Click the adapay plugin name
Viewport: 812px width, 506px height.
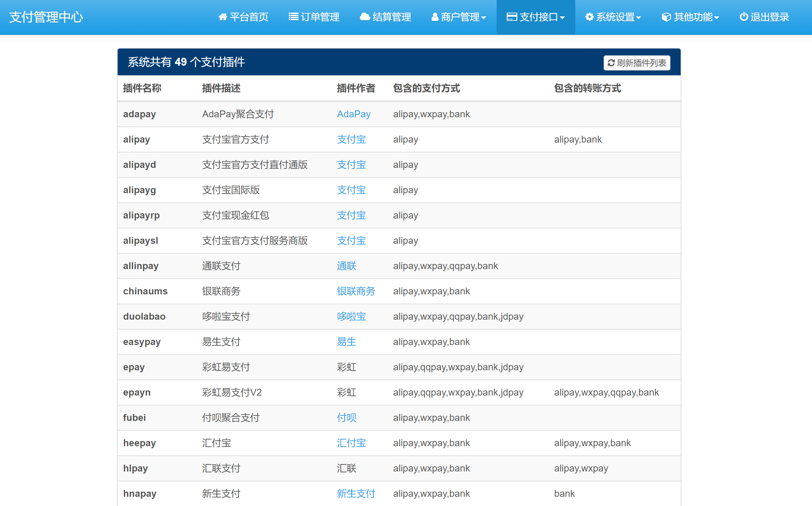[140, 114]
